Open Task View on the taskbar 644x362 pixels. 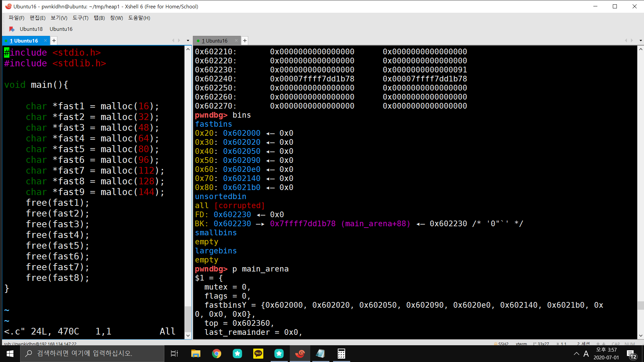(174, 354)
